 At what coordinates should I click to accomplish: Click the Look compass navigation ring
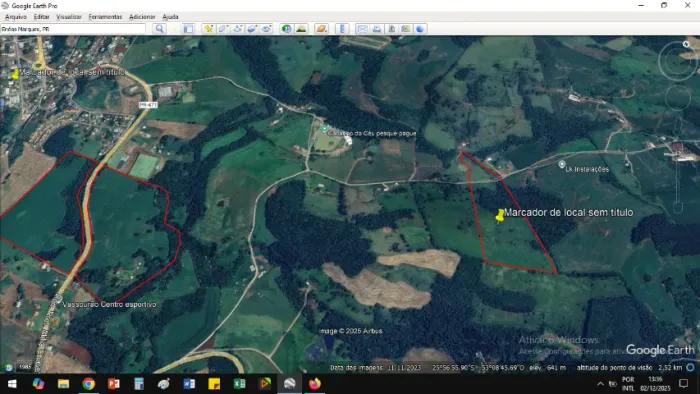coord(678,61)
